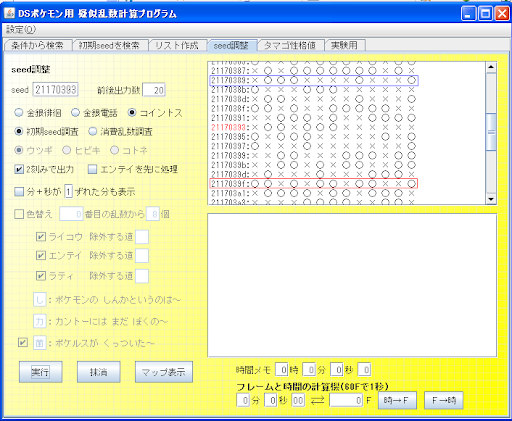Click the カ key field for カントーには
The image size is (512, 421).
coord(40,321)
